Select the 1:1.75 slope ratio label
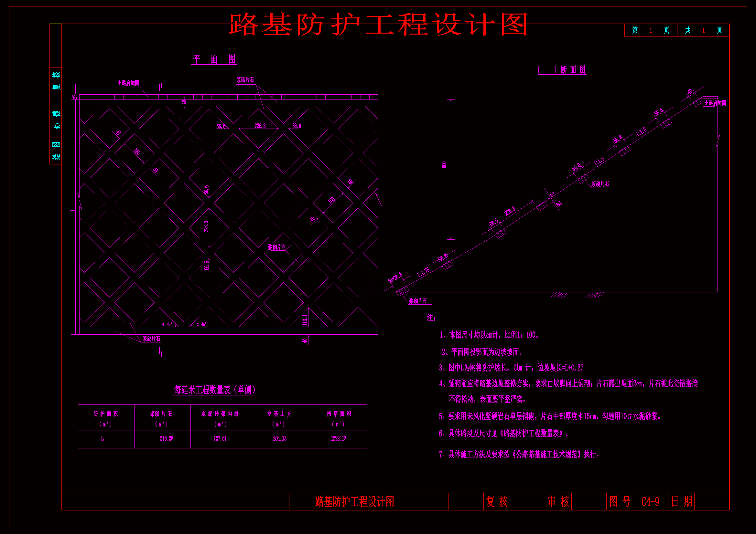This screenshot has width=756, height=534. 423,272
